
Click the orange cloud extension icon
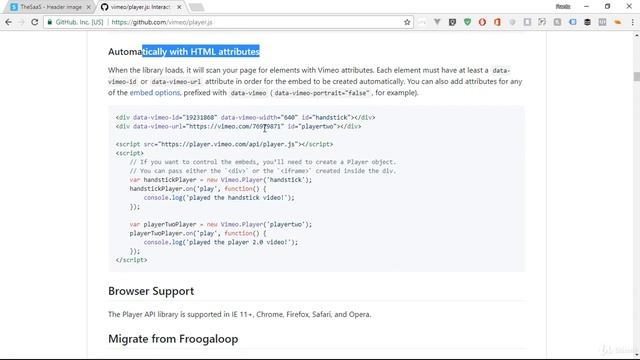tap(618, 22)
